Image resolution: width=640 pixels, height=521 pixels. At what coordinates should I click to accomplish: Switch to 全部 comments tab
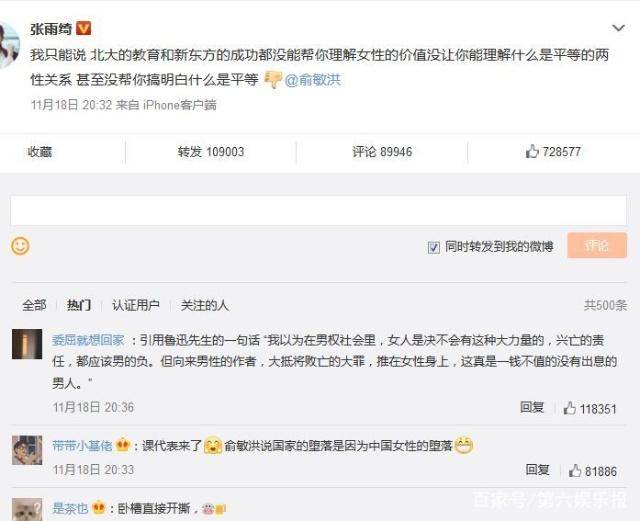point(34,305)
